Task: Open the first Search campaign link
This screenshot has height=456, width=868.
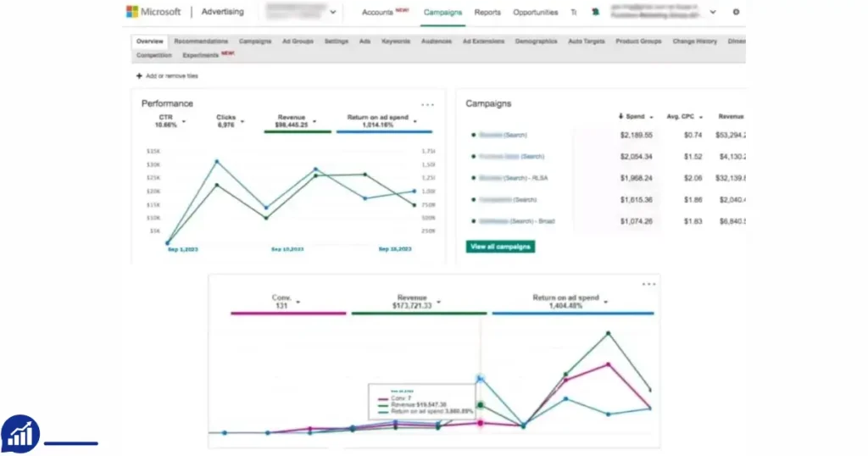Action: (x=503, y=135)
